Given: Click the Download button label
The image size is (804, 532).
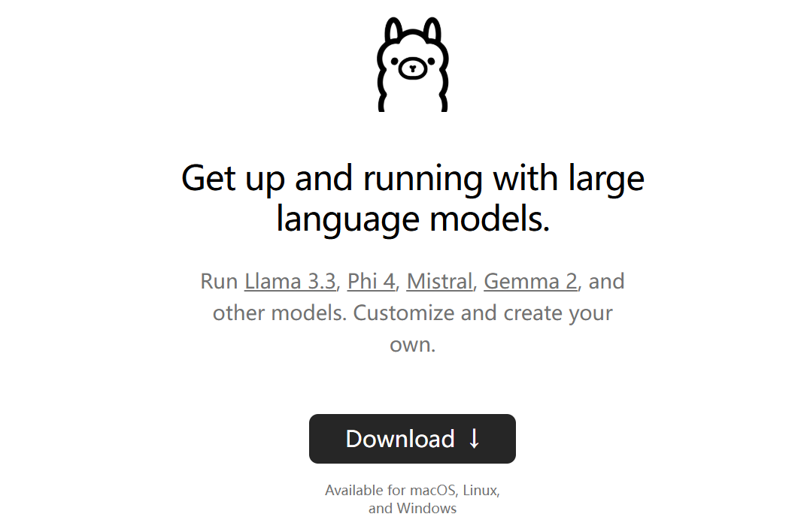Looking at the screenshot, I should coord(400,439).
